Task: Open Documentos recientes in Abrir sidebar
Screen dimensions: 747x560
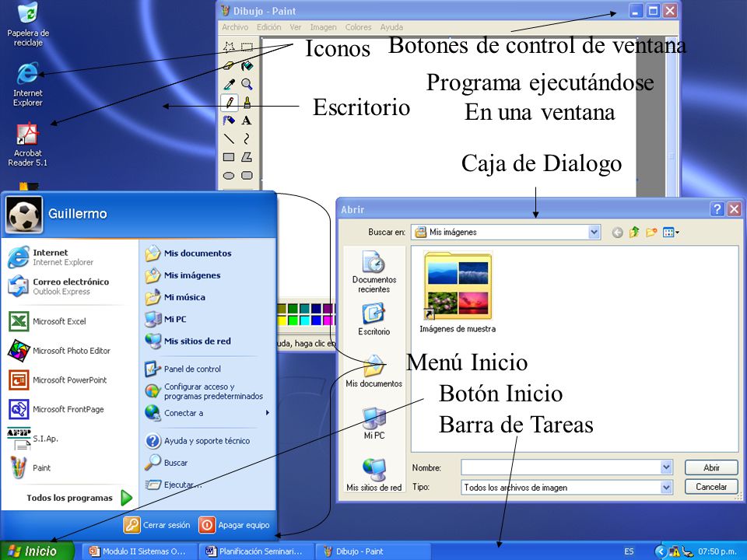Action: pos(374,272)
